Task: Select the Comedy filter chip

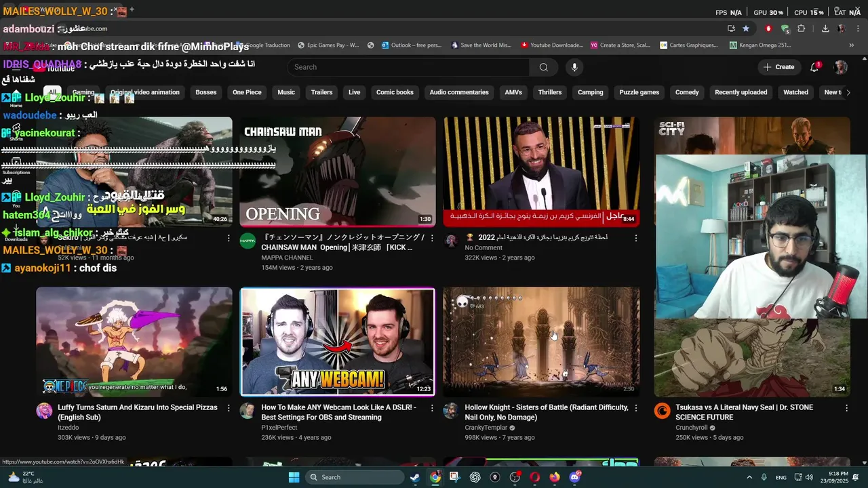Action: [x=687, y=92]
